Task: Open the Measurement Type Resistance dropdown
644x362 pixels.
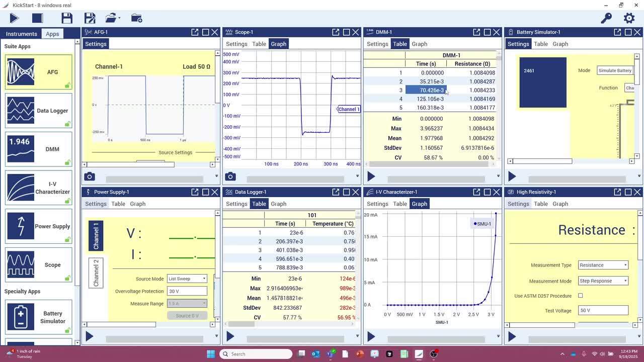Action: [602, 265]
